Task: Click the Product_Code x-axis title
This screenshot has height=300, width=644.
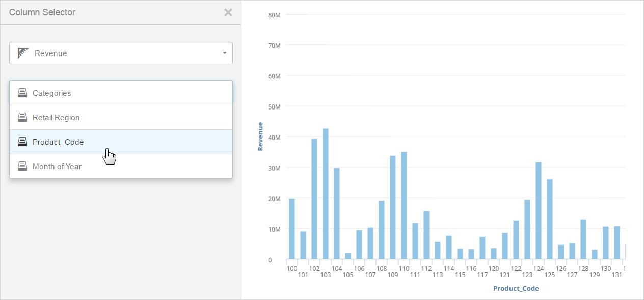Action: pyautogui.click(x=516, y=288)
